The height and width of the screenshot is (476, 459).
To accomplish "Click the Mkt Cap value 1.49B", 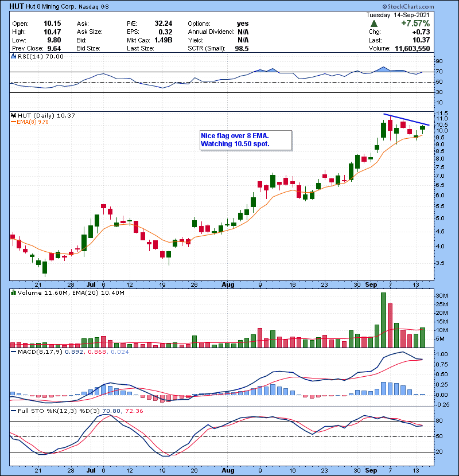I will coord(164,40).
